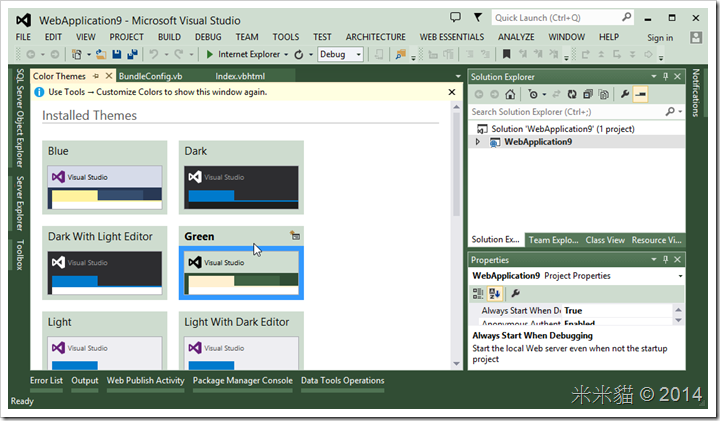Refresh Solution Explorer with circular arrows icon

click(572, 95)
